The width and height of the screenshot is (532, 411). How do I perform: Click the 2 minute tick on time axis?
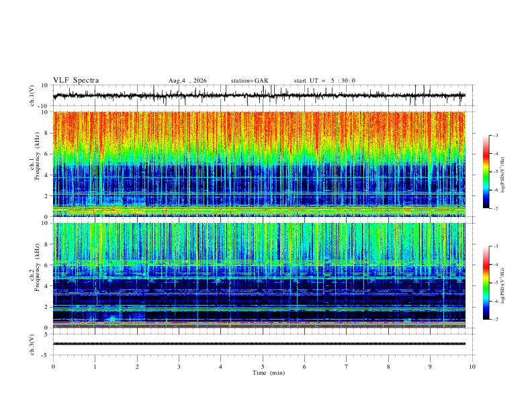click(x=137, y=367)
